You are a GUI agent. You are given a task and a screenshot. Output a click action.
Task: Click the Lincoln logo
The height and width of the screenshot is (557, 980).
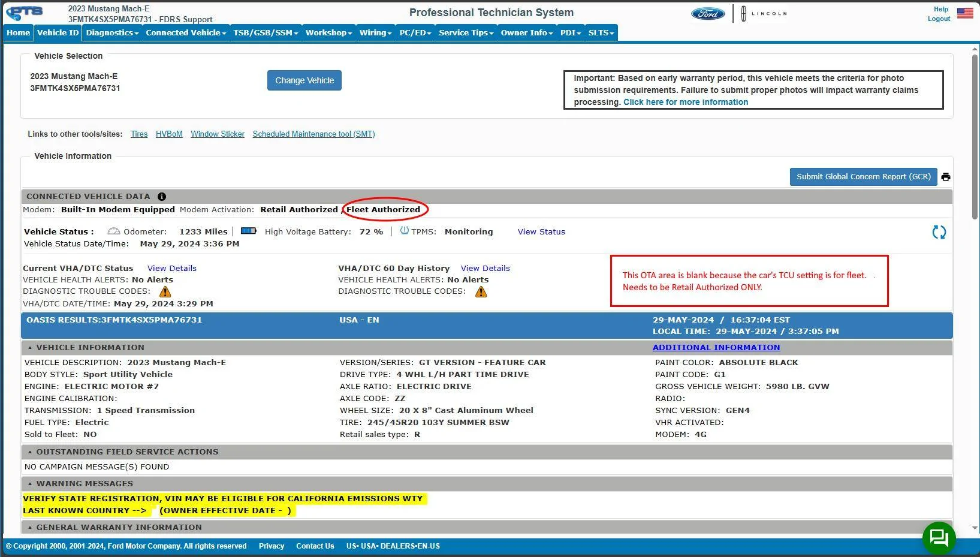[x=764, y=14]
